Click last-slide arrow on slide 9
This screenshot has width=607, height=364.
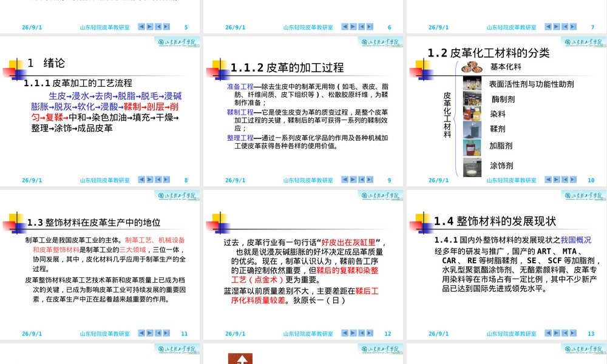(370, 180)
